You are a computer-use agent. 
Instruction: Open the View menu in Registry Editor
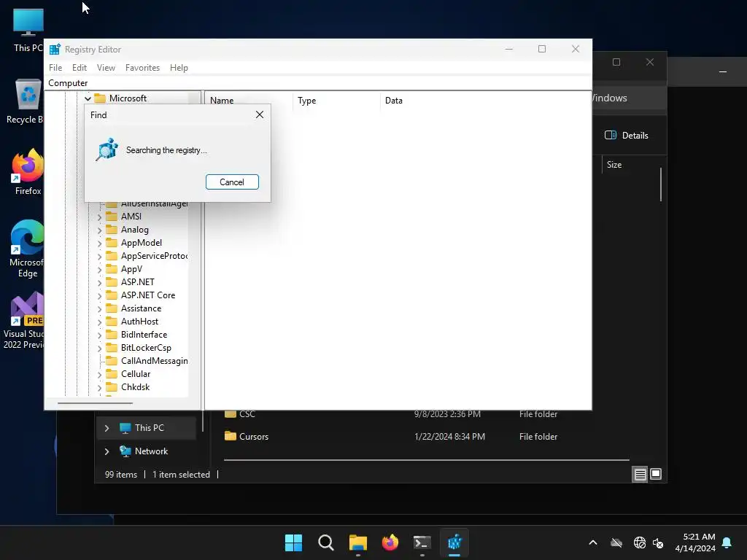(x=106, y=68)
